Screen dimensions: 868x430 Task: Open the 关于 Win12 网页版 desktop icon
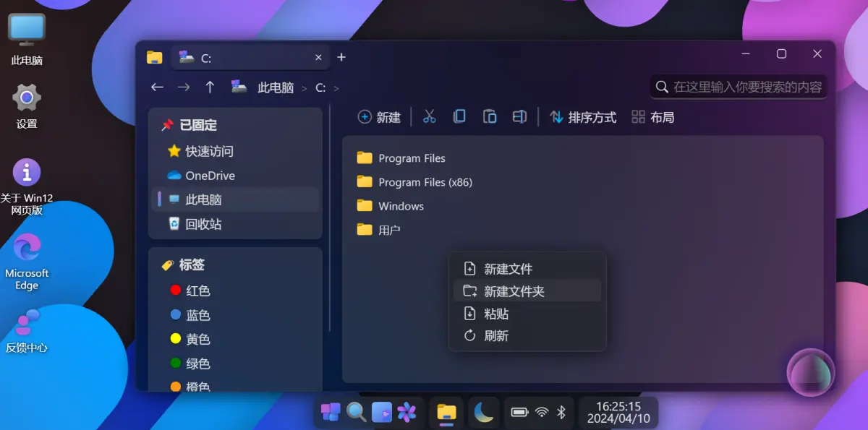tap(27, 186)
